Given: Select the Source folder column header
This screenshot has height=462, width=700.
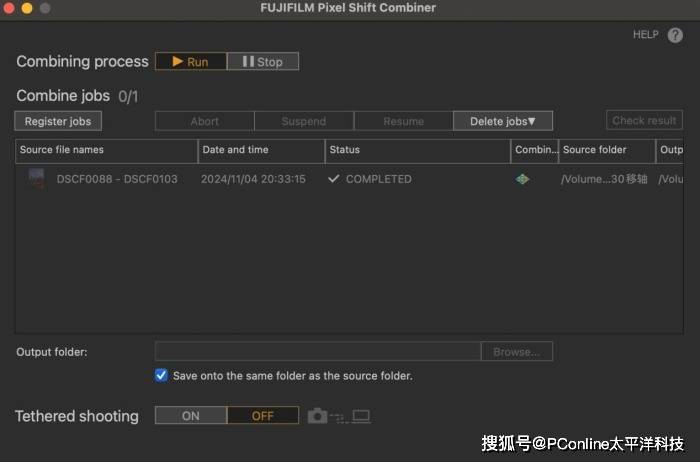Looking at the screenshot, I should (x=606, y=150).
